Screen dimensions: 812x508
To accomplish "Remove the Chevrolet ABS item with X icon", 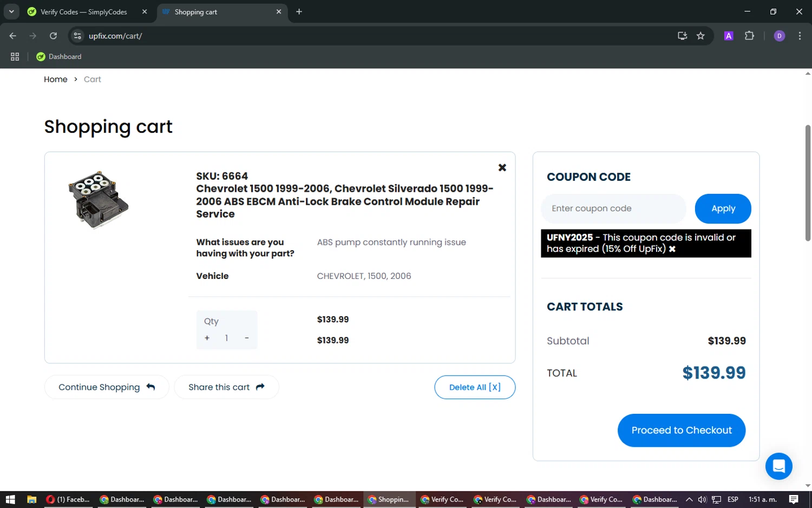I will (502, 168).
